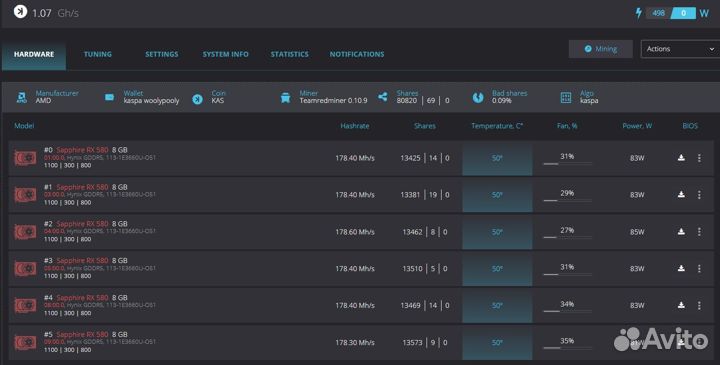This screenshot has height=365, width=720.
Task: Open the three-dot menu for GPU #1
Action: [x=699, y=195]
